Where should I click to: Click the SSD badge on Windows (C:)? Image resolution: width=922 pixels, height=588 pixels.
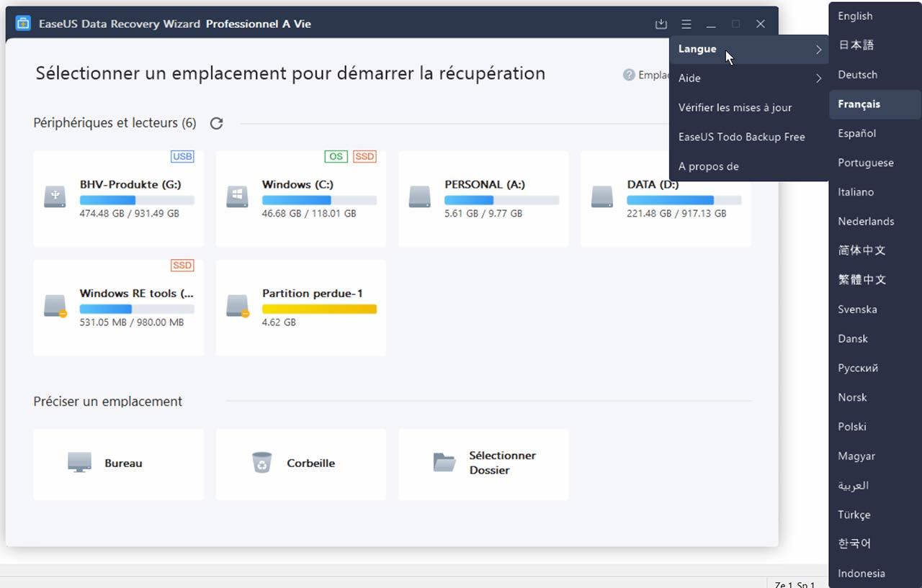pyautogui.click(x=364, y=156)
